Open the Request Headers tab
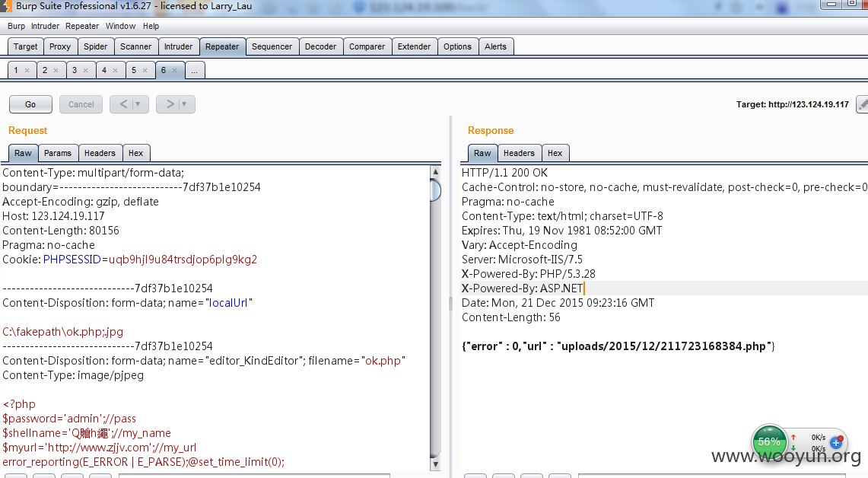868x478 pixels. (100, 153)
